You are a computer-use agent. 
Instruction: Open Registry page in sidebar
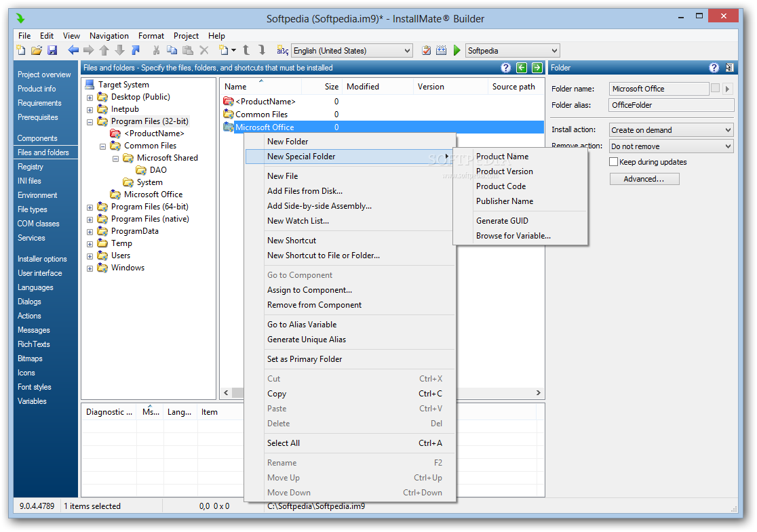[31, 167]
